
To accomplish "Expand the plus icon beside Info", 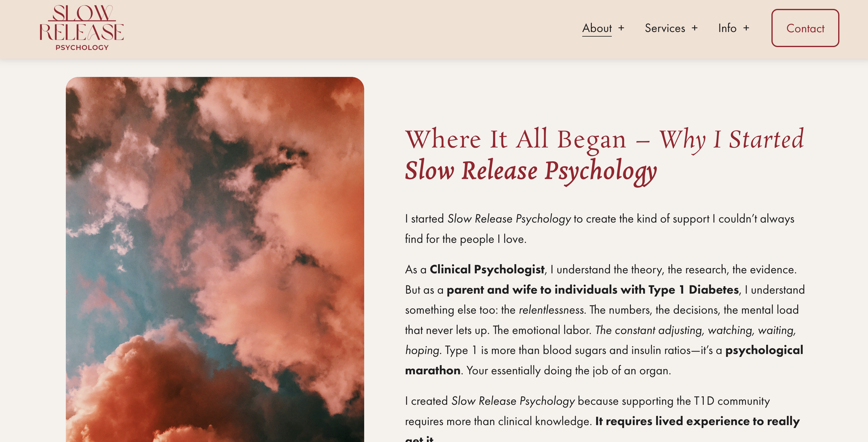I will 746,28.
